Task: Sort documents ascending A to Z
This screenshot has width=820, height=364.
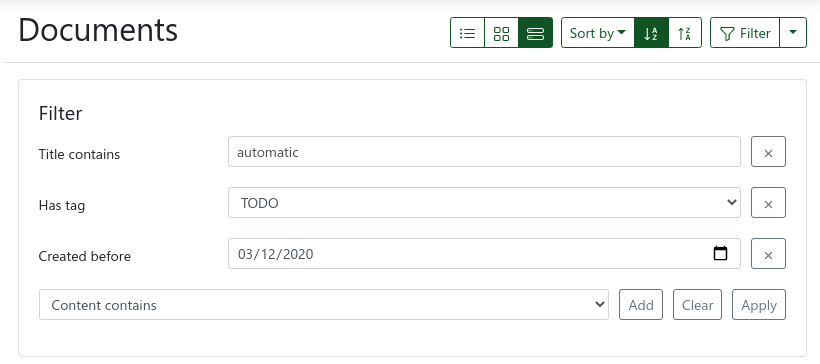Action: (x=651, y=33)
